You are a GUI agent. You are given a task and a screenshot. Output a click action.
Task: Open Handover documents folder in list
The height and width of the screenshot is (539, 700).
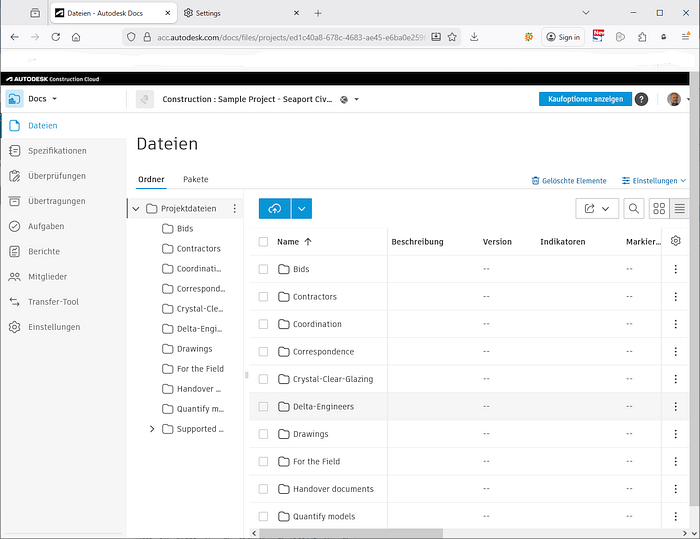point(333,489)
